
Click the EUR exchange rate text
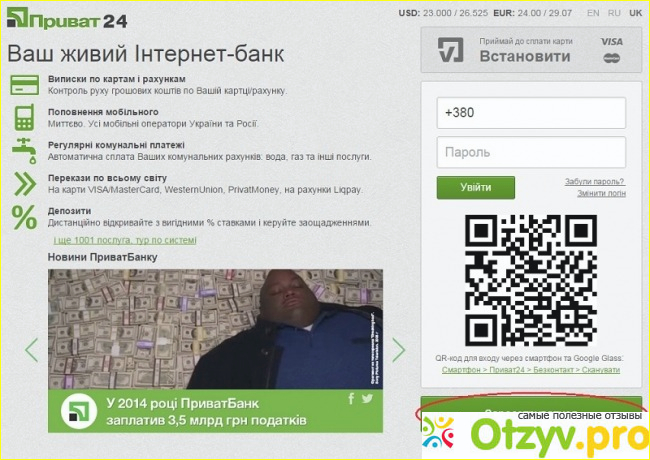(x=533, y=13)
